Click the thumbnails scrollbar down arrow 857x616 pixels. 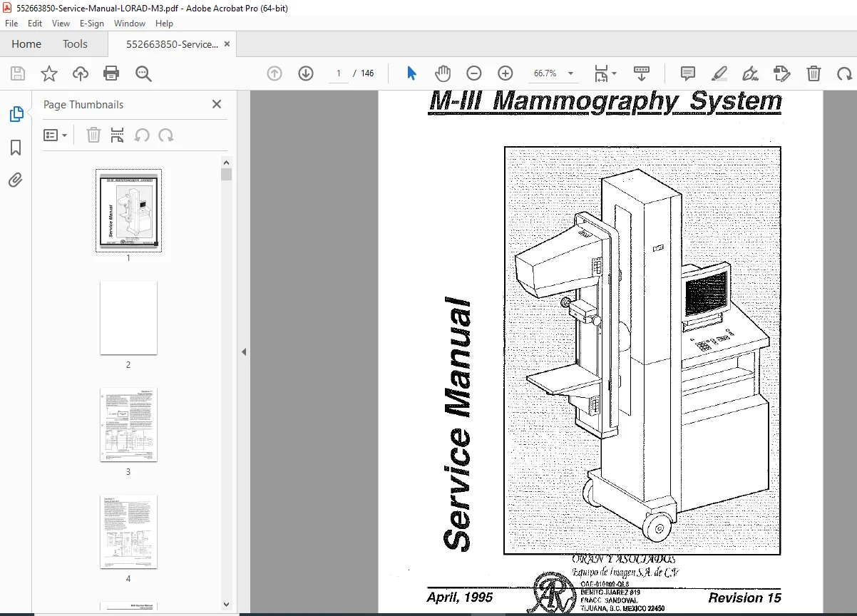[226, 605]
